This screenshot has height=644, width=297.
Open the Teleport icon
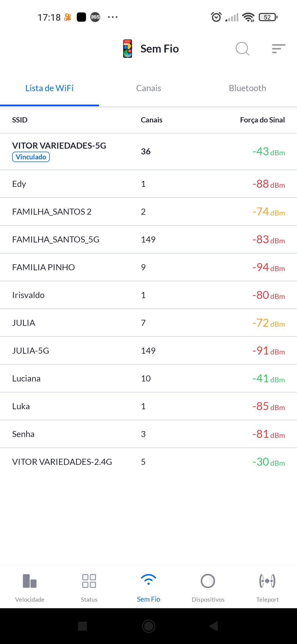267,581
